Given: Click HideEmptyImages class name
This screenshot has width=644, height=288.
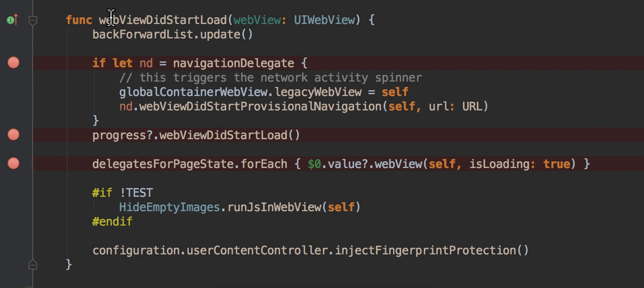Looking at the screenshot, I should pos(170,207).
